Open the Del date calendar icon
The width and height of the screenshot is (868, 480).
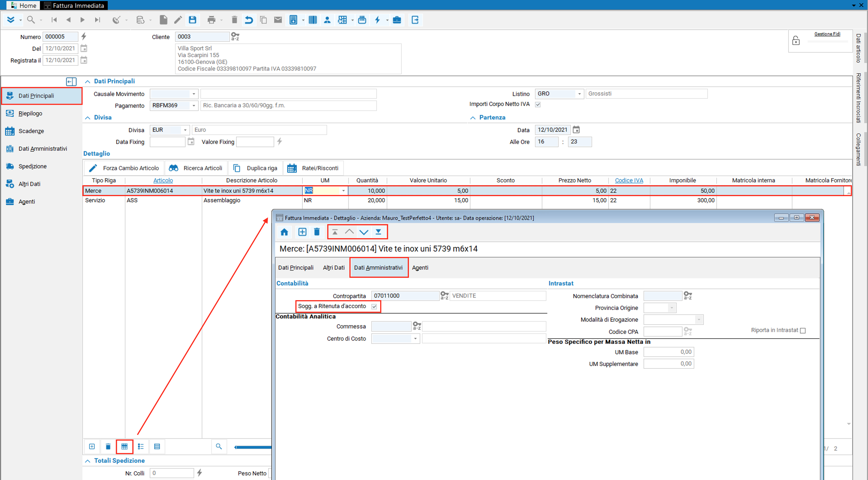click(84, 48)
